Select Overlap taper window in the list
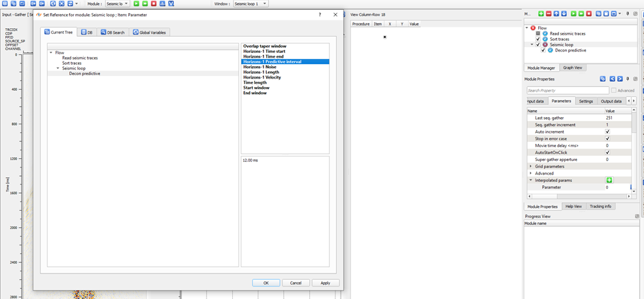The width and height of the screenshot is (644, 299). (x=265, y=46)
